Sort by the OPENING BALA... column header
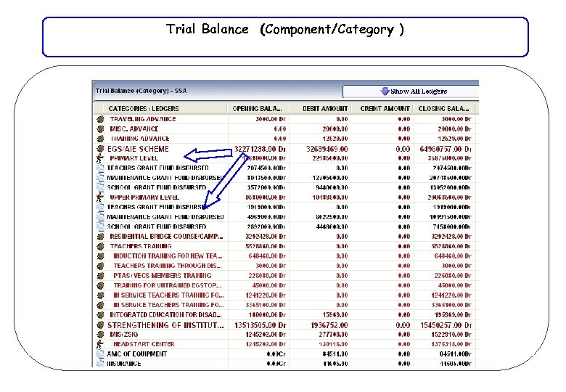This screenshot has width=566, height=392. click(258, 108)
